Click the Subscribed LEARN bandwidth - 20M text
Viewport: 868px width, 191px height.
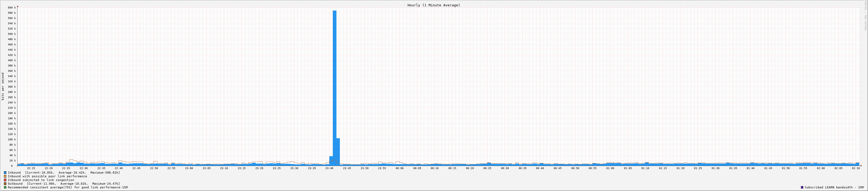(834, 187)
